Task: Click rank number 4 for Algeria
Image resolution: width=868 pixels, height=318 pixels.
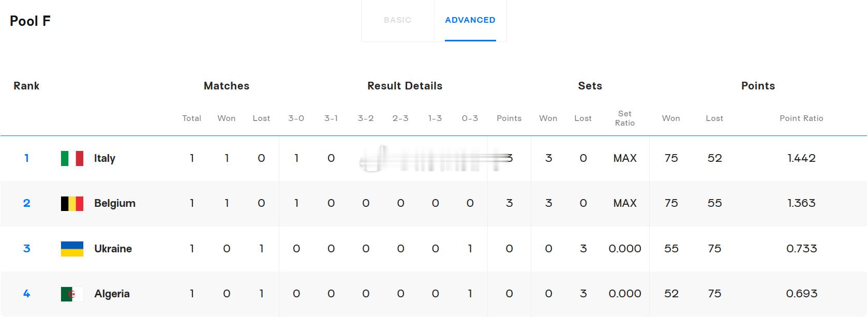Action: click(26, 294)
